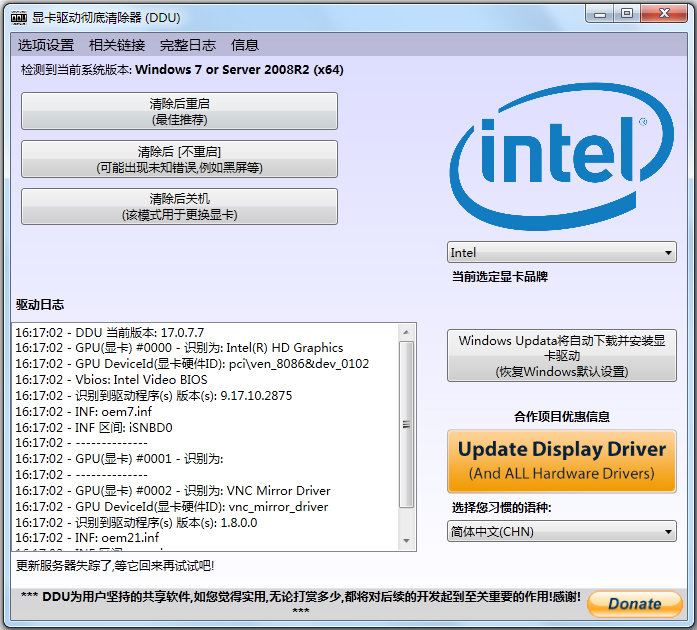Select log line 'Vbios: Intel Video BIOS'
The height and width of the screenshot is (630, 697).
tap(111, 380)
